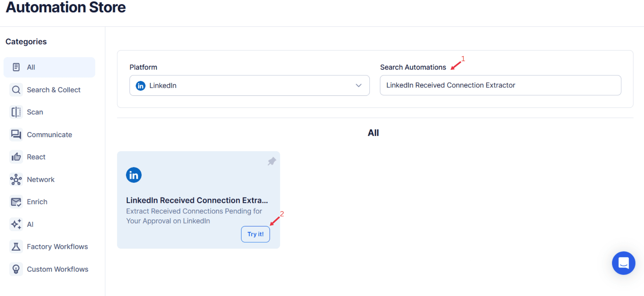Click the Search Automations input field
The height and width of the screenshot is (296, 644).
[500, 85]
